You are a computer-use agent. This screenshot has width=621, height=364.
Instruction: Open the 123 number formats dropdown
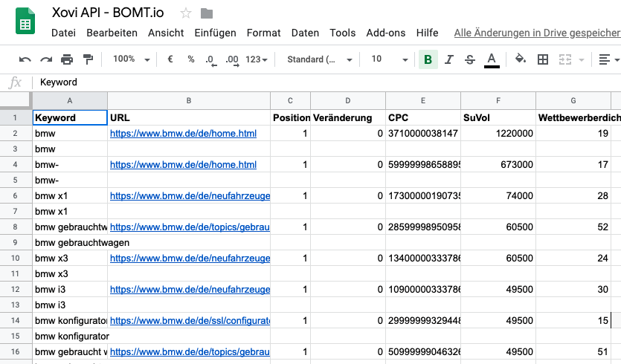click(x=257, y=59)
